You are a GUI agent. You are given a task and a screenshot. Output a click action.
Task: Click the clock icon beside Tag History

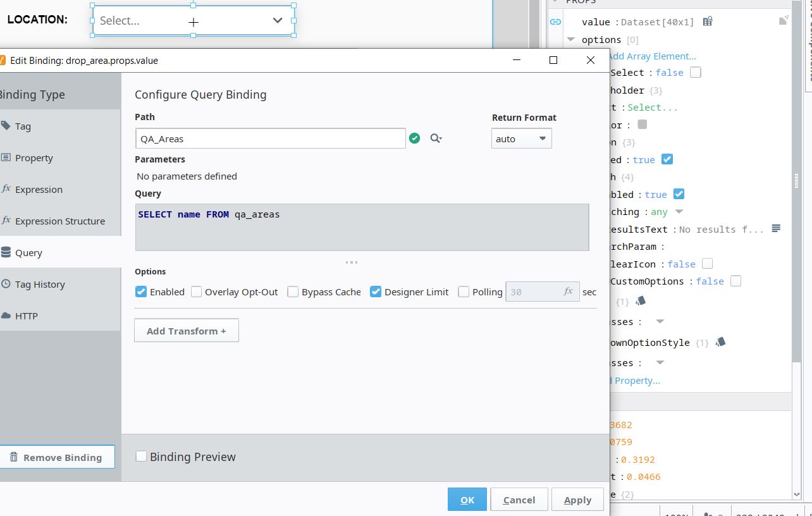(6, 284)
